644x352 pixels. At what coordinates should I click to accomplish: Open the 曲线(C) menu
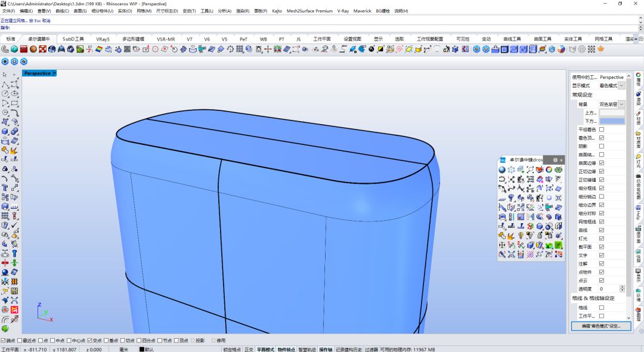tap(62, 11)
